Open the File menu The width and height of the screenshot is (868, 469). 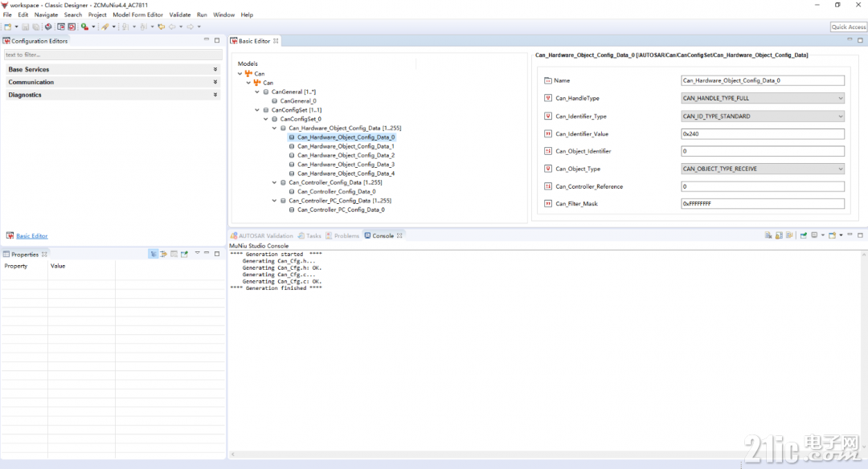click(x=7, y=15)
